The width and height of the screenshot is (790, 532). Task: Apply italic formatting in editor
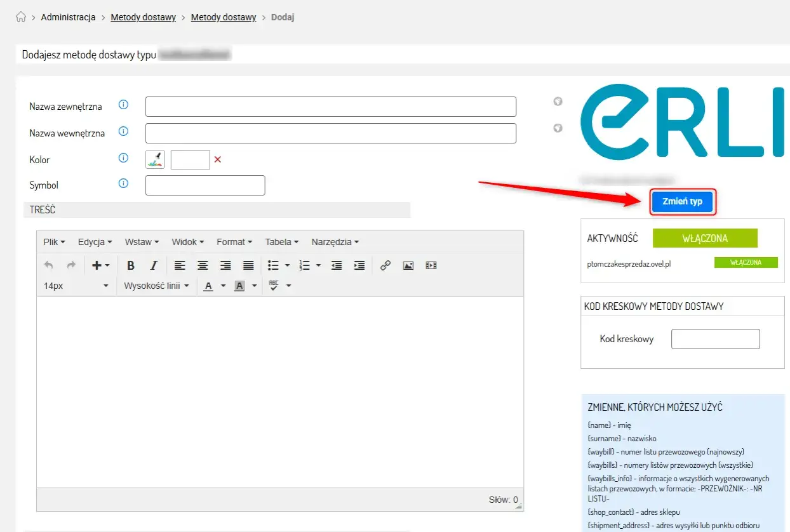[x=153, y=265]
